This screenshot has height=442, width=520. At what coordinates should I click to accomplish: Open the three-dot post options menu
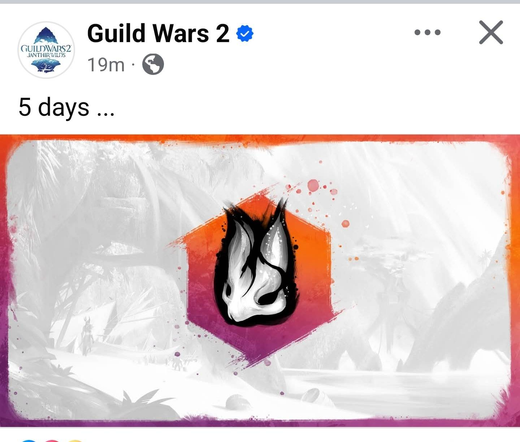pyautogui.click(x=427, y=32)
